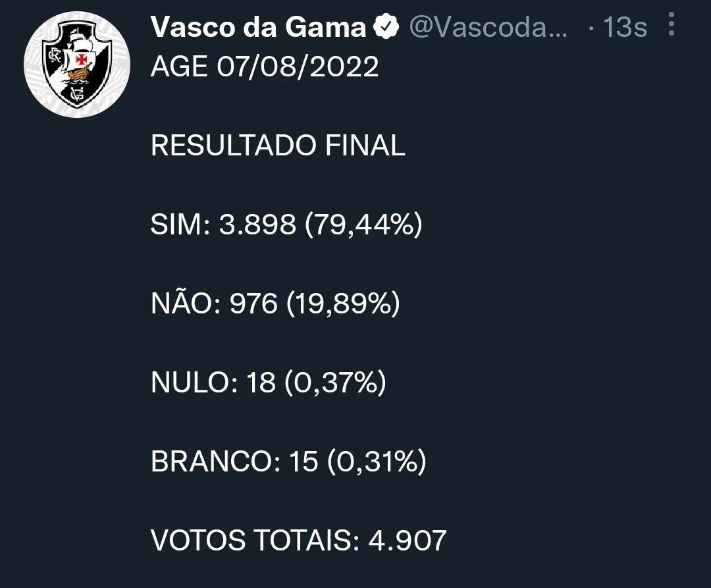Click the blue verified badge icon
This screenshot has width=711, height=588.
point(386,28)
